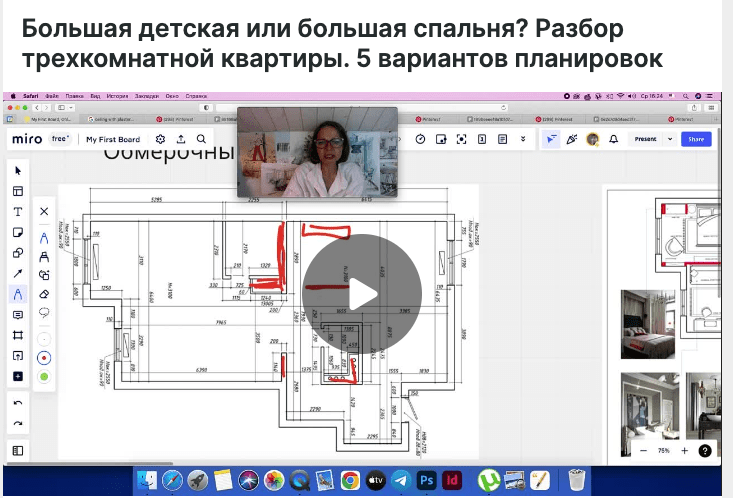Pick the green pen color swatch
Viewport: 733px width, 498px height.
[43, 376]
